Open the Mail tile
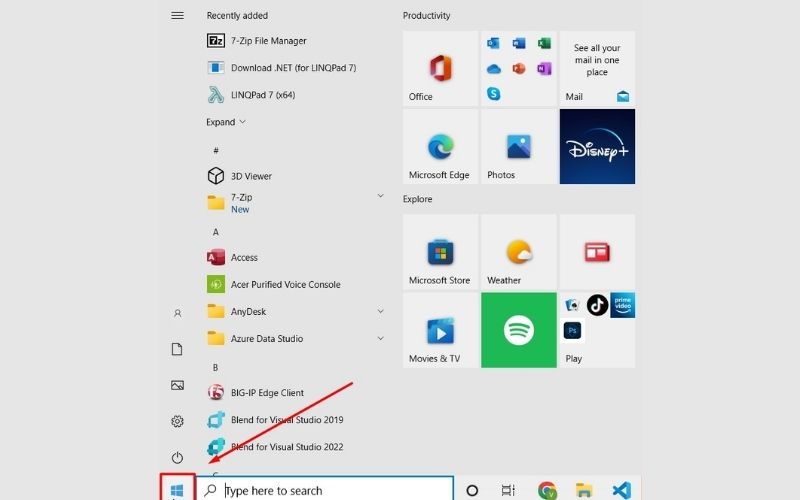This screenshot has width=800, height=500. pyautogui.click(x=597, y=68)
